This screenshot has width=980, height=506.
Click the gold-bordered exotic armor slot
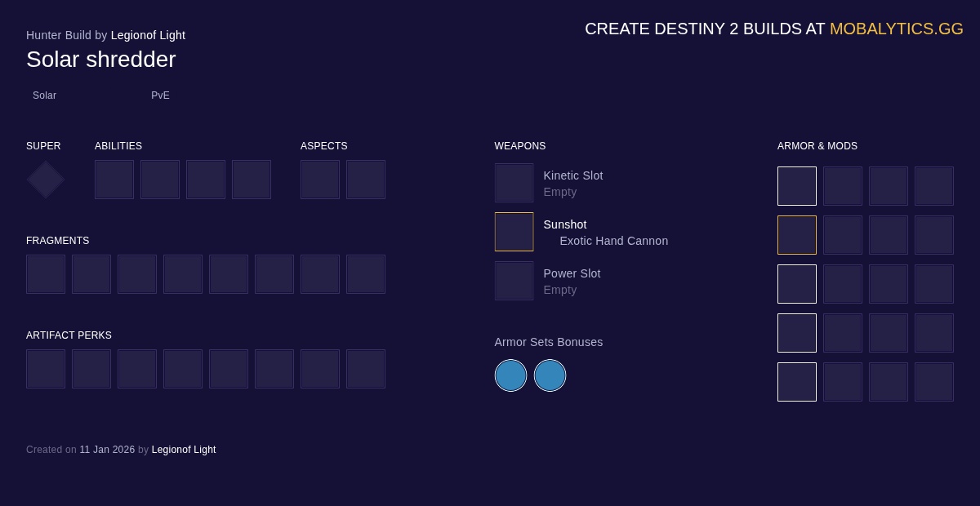797,235
